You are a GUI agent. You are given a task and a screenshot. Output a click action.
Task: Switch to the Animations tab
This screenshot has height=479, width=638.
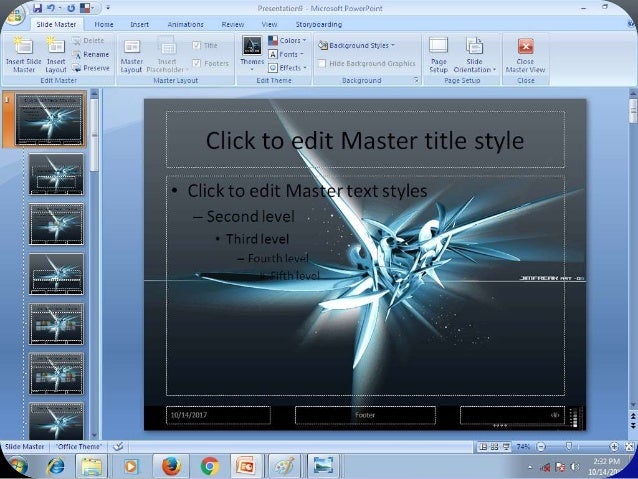[186, 24]
